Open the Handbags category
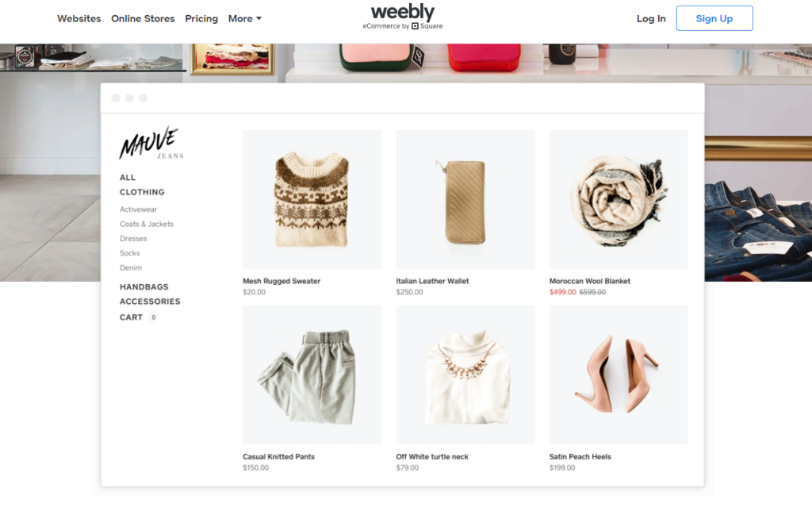812x507 pixels. pos(144,286)
